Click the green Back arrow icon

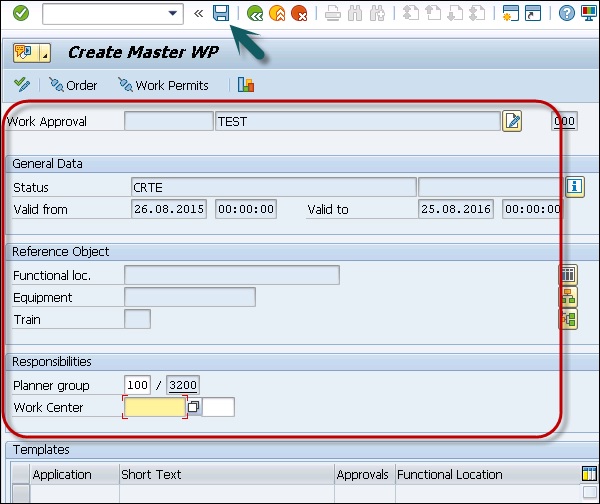[x=255, y=13]
